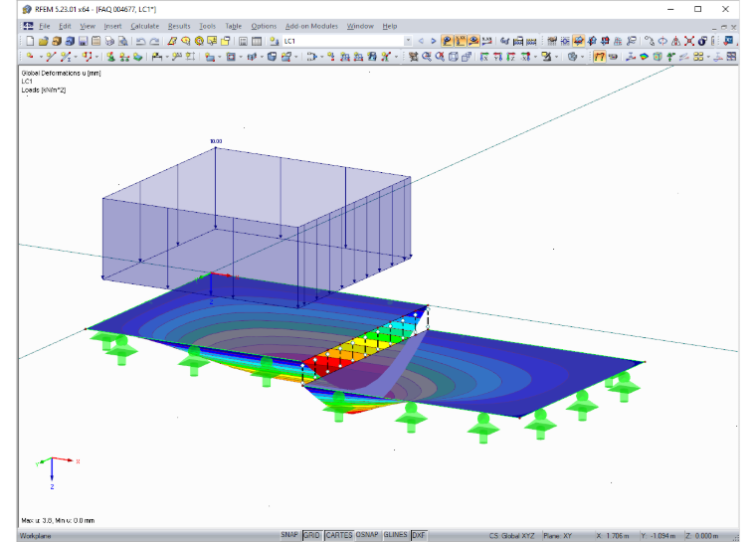Image resolution: width=756 pixels, height=542 pixels.
Task: Save the model with floppy disk icon
Action: [83, 41]
